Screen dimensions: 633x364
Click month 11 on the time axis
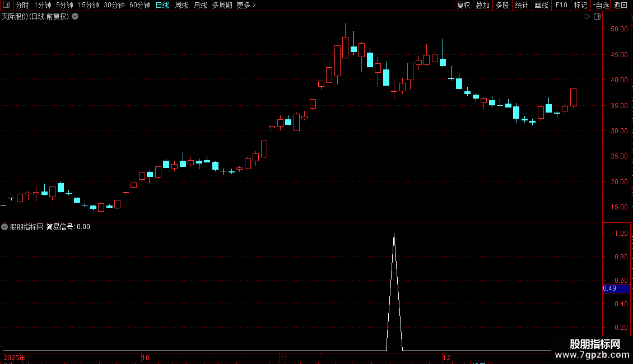pyautogui.click(x=283, y=358)
